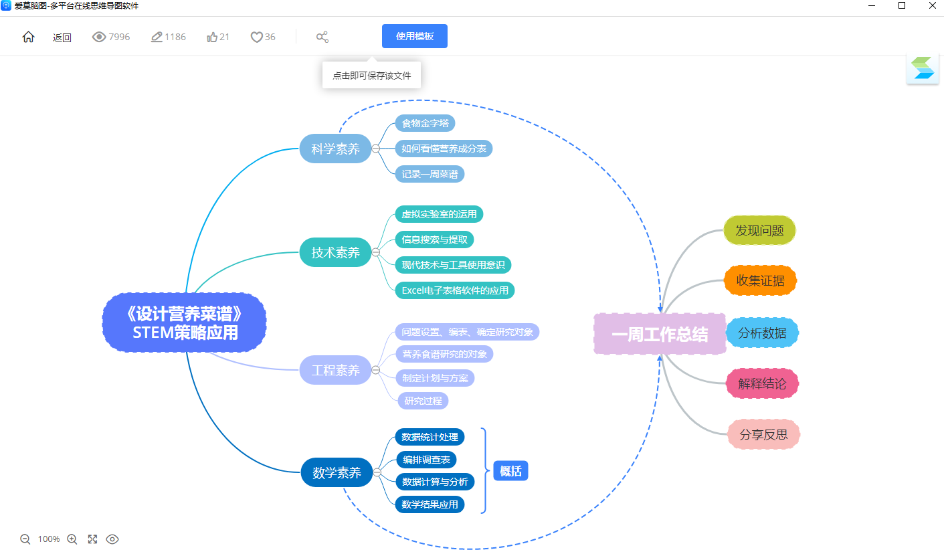
Task: Collapse the 科学素养 branch
Action: point(376,149)
